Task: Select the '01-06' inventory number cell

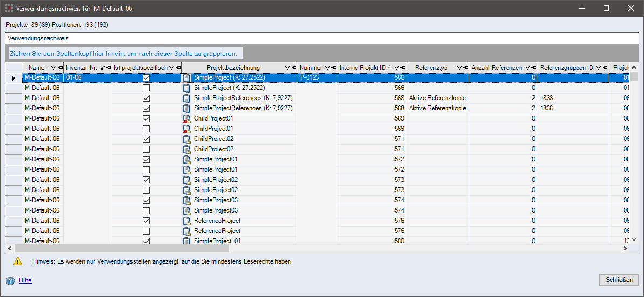Action: tap(87, 77)
